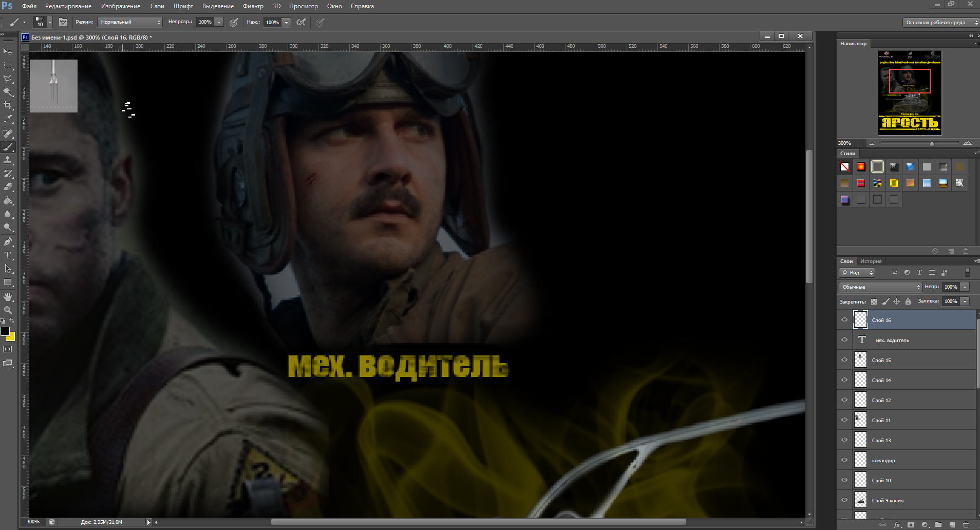Open the Редактирование menu
Screen dimensions: 980x530
[x=68, y=6]
